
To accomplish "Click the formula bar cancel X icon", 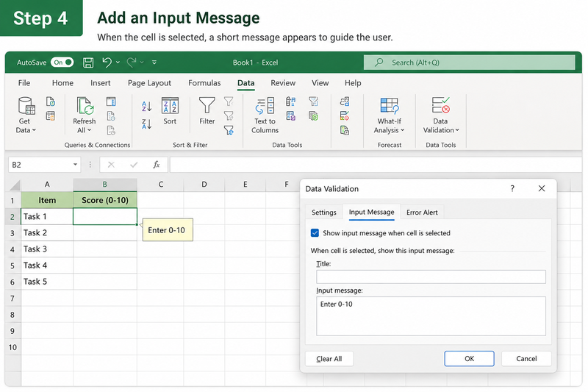I will coord(111,165).
